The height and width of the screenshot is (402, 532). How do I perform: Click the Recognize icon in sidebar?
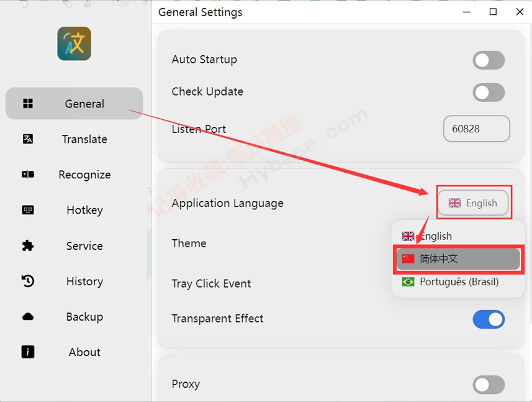[x=28, y=175]
